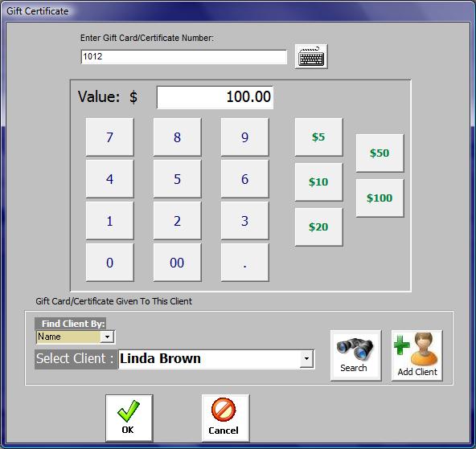This screenshot has width=476, height=449.
Task: Choose the $50 preset value
Action: click(x=380, y=153)
